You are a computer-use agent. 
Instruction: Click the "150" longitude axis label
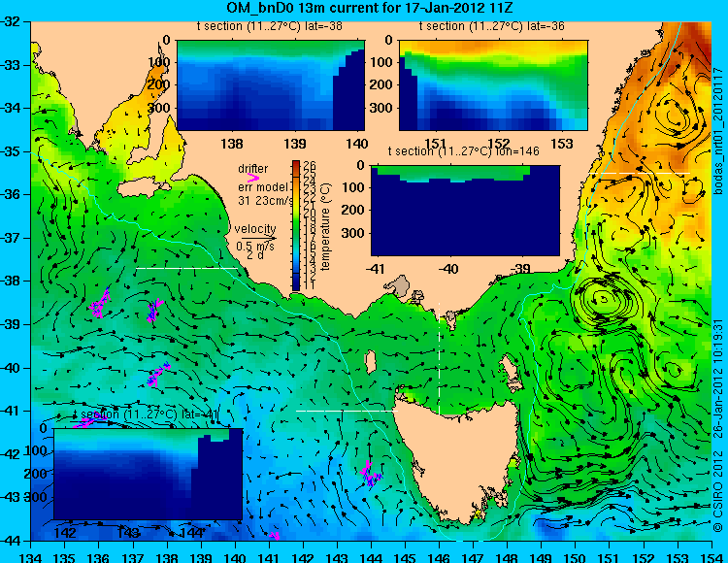pyautogui.click(x=576, y=557)
